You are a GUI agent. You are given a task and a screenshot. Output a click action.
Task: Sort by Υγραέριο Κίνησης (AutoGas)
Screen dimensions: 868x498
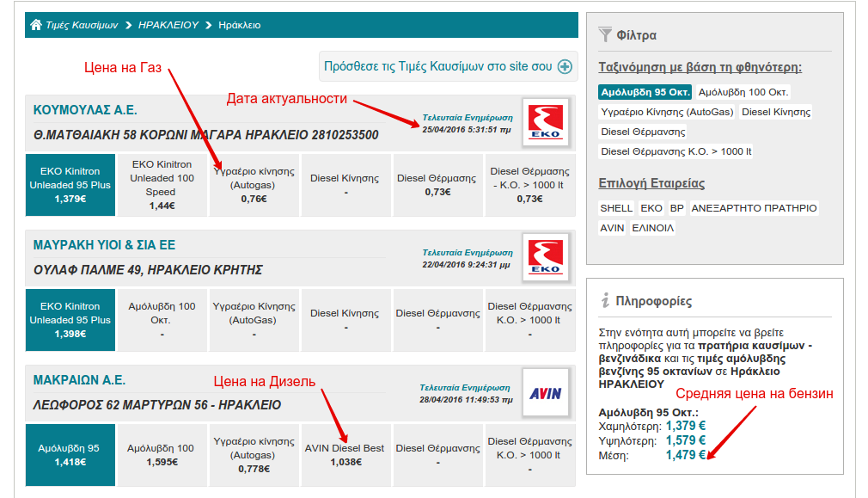667,112
